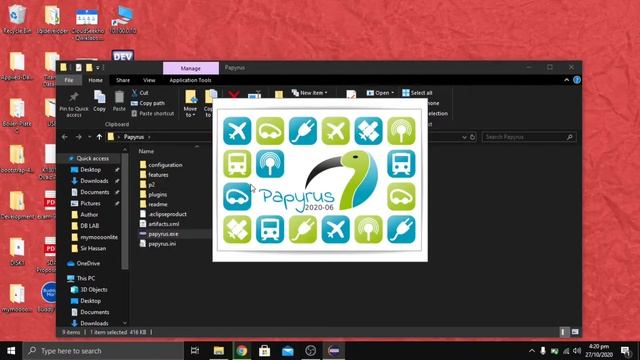Open the Recycle Bin desktop icon
This screenshot has width=640, height=360.
point(17,19)
